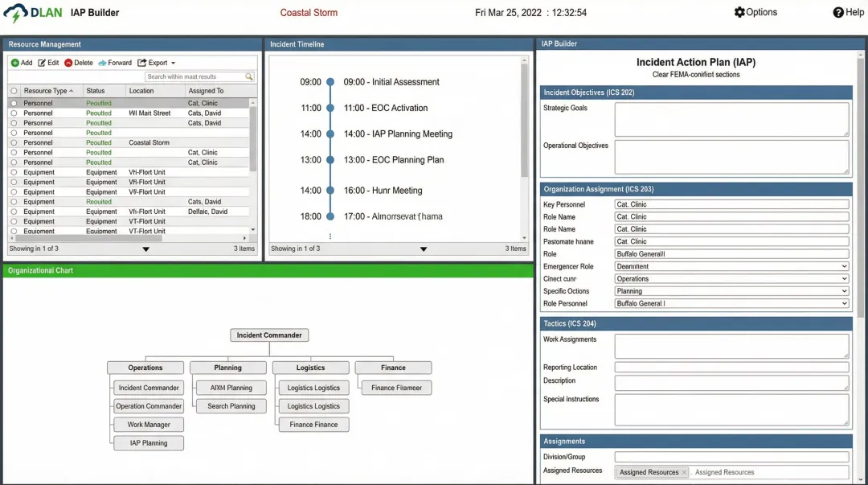Select the Logistics node in org chart
868x485 pixels.
coord(310,368)
